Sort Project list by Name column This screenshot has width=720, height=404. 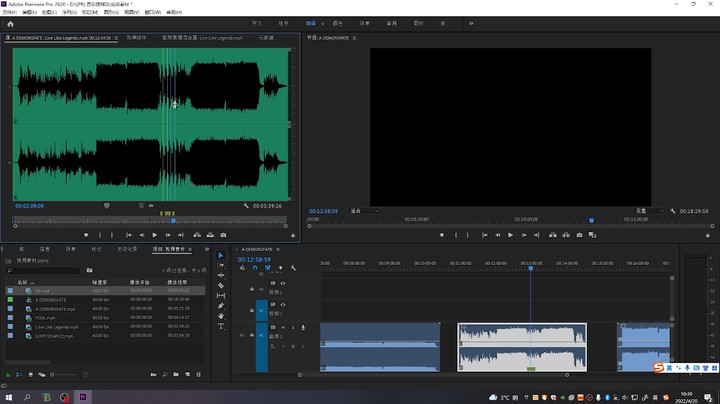click(22, 282)
